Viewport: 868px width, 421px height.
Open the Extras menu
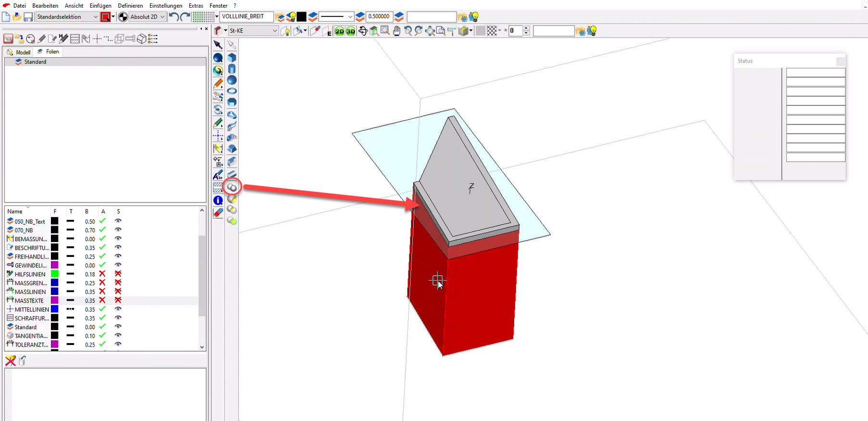click(196, 6)
